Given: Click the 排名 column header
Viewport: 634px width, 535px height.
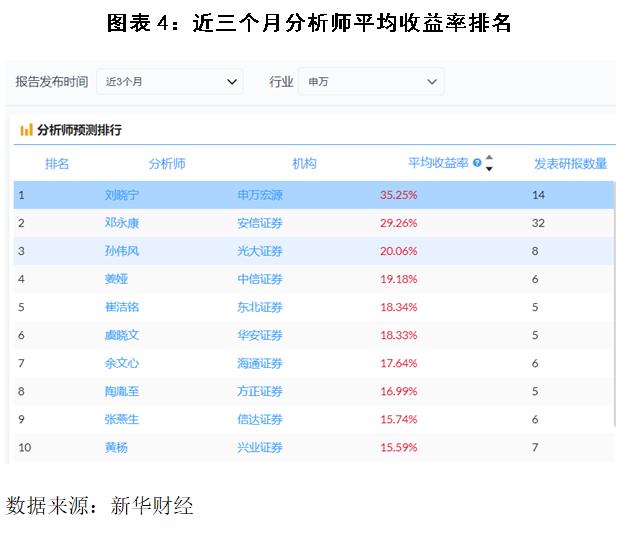Looking at the screenshot, I should click(57, 164).
